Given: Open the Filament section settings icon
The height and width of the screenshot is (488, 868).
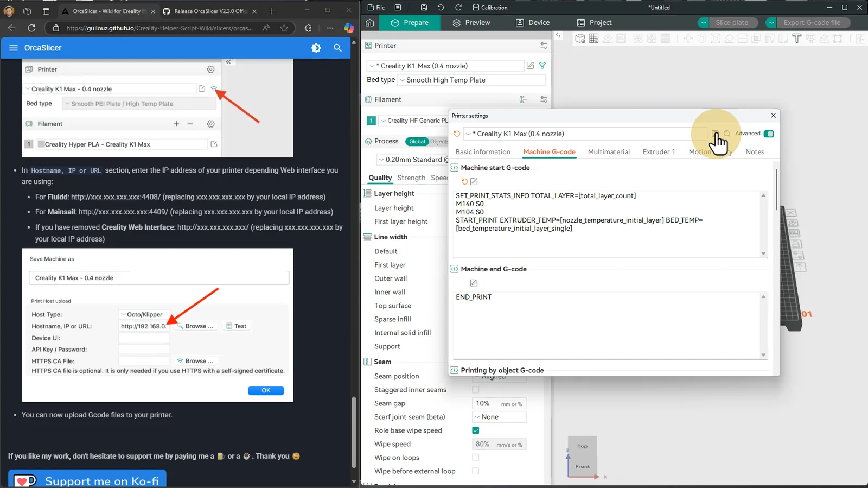Looking at the screenshot, I should coord(544,99).
